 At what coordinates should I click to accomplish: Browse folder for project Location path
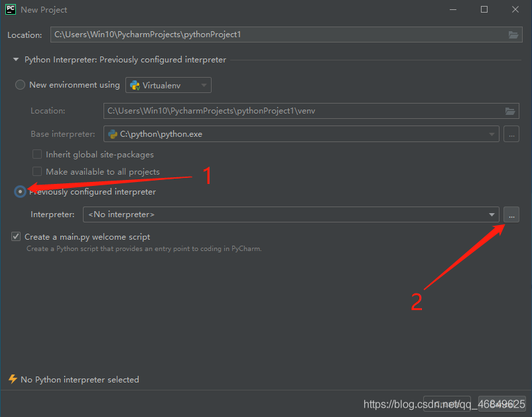(513, 35)
